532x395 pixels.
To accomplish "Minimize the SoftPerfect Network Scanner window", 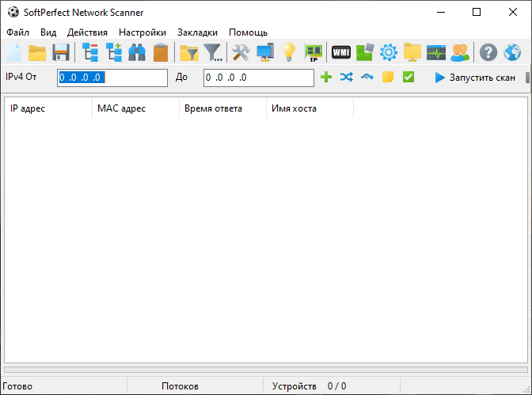I will click(x=441, y=12).
